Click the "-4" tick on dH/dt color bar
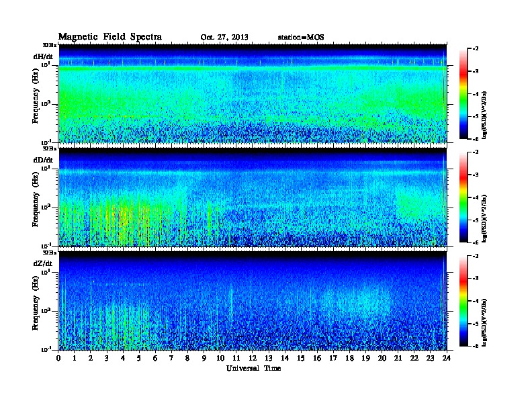This screenshot has width=532, height=411. click(x=476, y=94)
